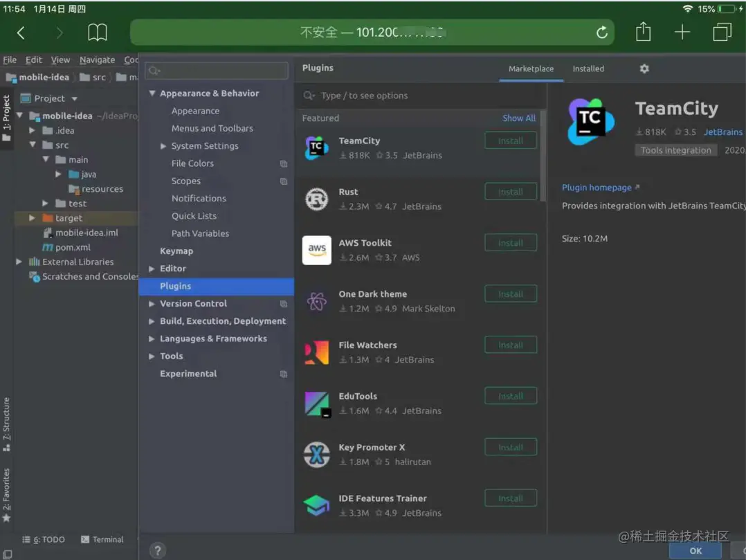Image resolution: width=746 pixels, height=560 pixels.
Task: Install the TeamCity plugin
Action: click(511, 141)
